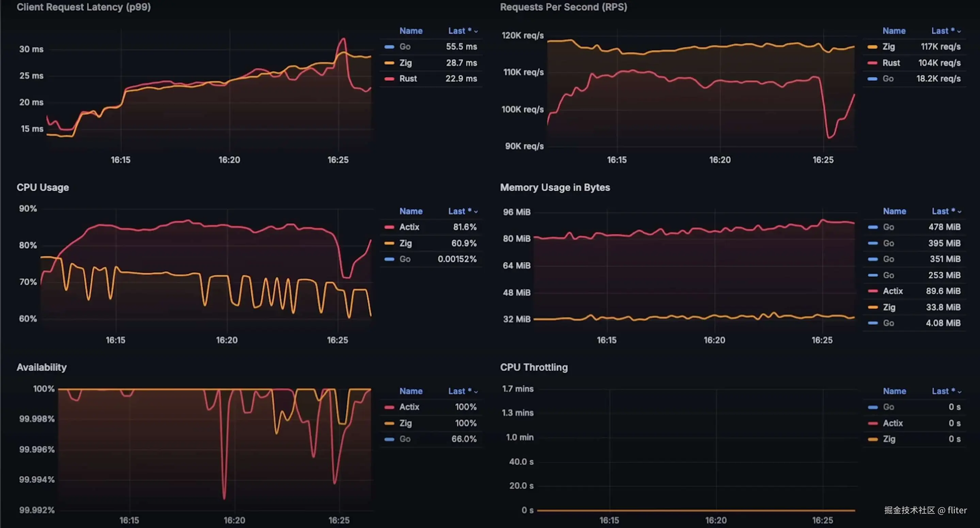The image size is (980, 528).
Task: Click the Go color swatch in latency legend
Action: 389,47
